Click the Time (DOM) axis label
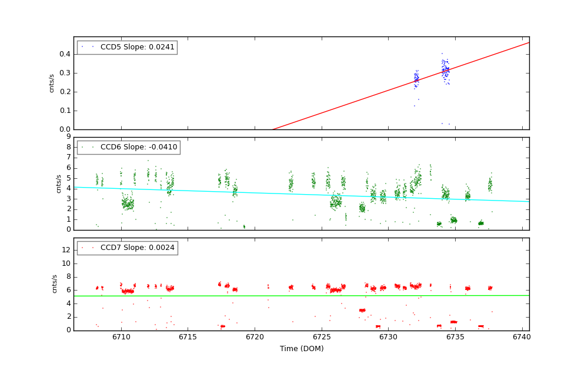588x367 pixels. [x=302, y=348]
